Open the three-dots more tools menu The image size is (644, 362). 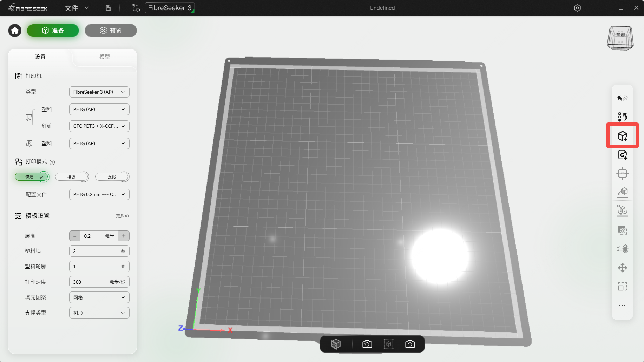click(x=622, y=306)
